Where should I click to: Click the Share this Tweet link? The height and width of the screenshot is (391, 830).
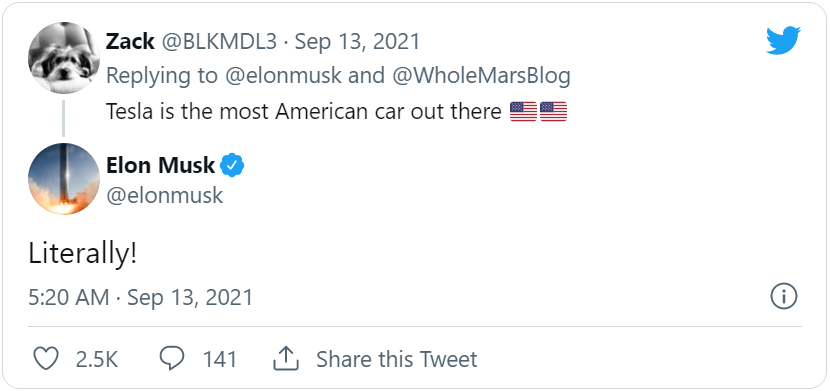tap(396, 359)
